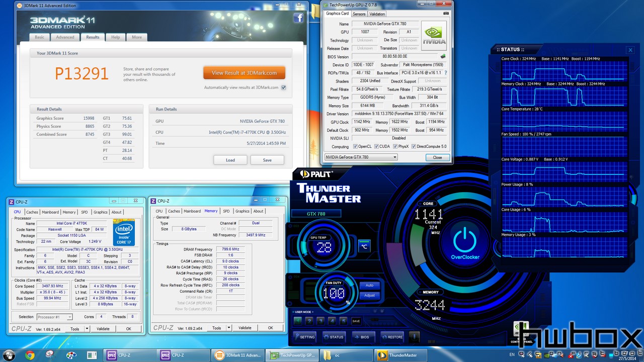Viewport: 644px width, 362px height.
Task: Open the Paint palette taskbar icon
Action: (71, 355)
